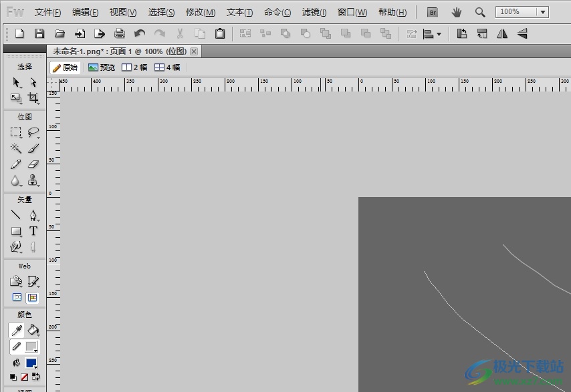This screenshot has height=392, width=571.
Task: Set no stroke or fill
Action: [24, 377]
